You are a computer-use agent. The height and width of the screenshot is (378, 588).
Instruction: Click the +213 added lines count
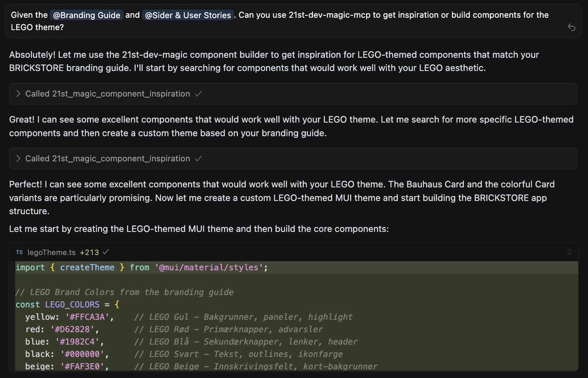[x=89, y=252]
